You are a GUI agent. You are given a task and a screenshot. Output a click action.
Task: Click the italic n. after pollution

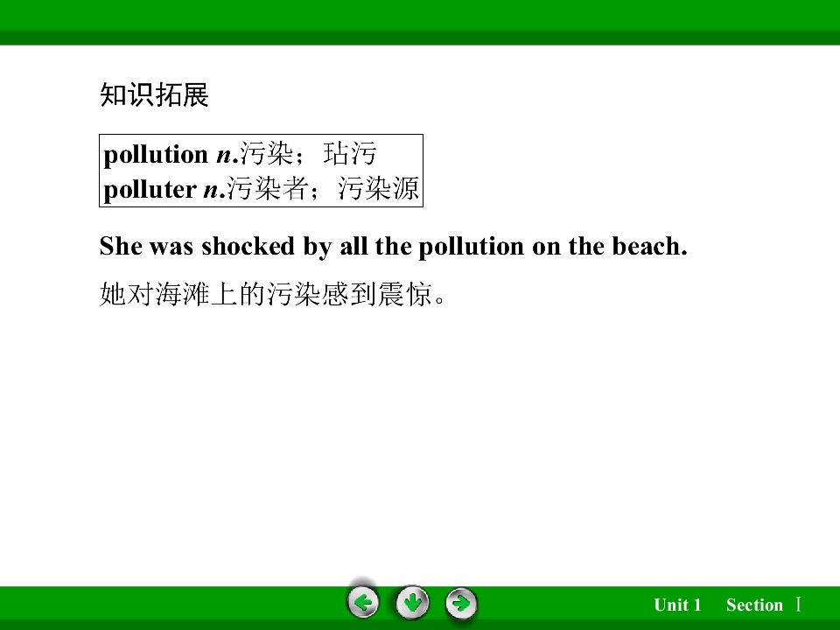point(227,155)
